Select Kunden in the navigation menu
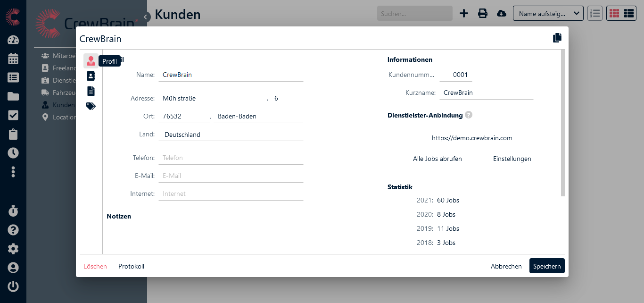 tap(63, 105)
